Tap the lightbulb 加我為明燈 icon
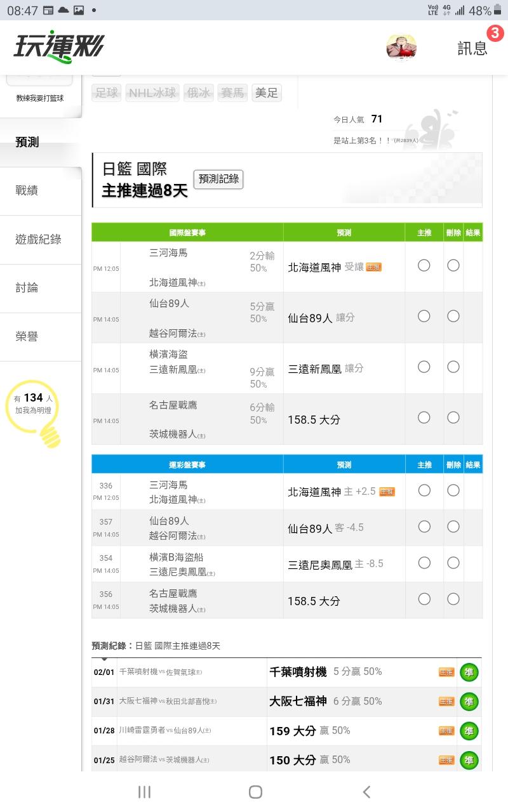Screen dimensions: 508x812 [x=50, y=434]
